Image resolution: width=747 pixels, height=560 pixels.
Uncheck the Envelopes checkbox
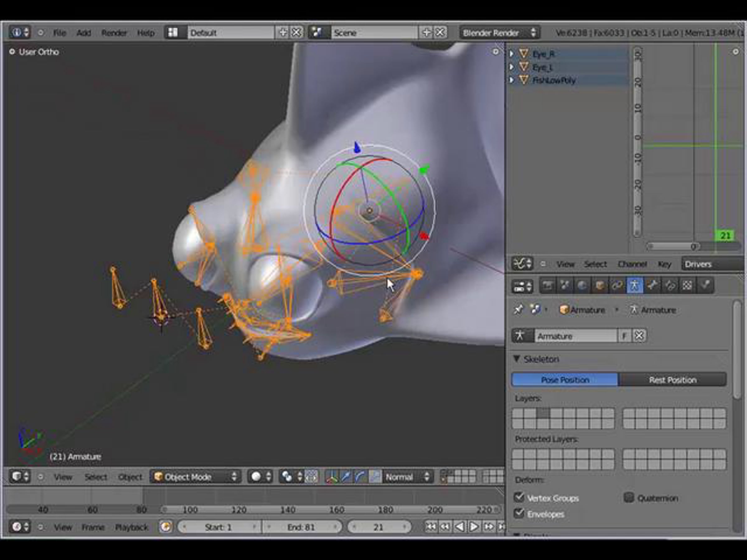[x=519, y=513]
